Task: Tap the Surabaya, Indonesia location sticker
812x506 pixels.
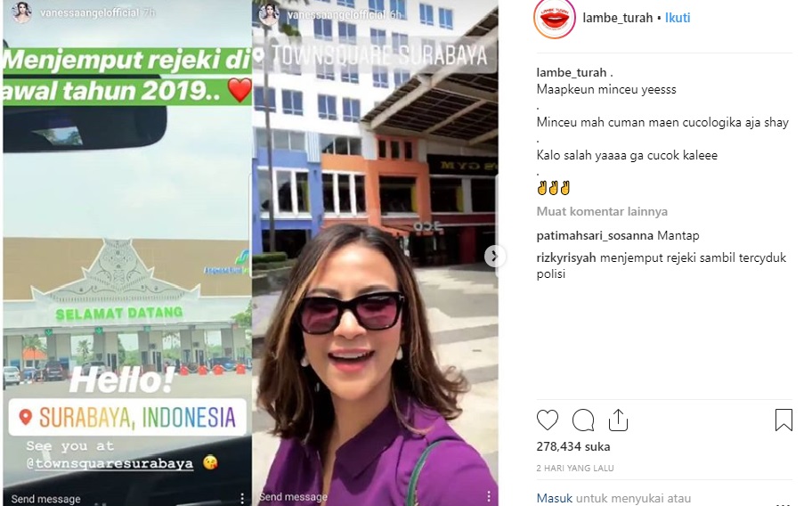Action: coord(127,418)
